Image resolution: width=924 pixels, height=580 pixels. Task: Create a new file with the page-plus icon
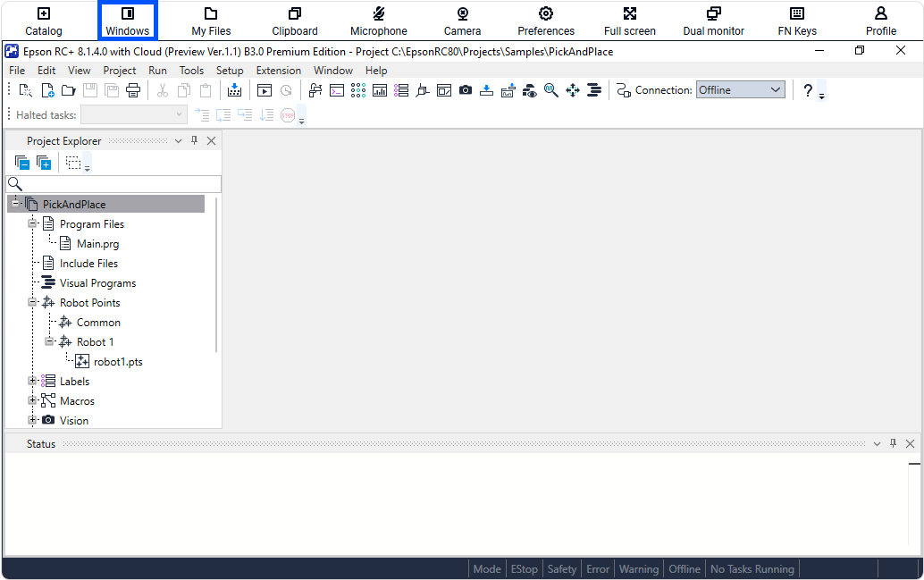coord(47,90)
